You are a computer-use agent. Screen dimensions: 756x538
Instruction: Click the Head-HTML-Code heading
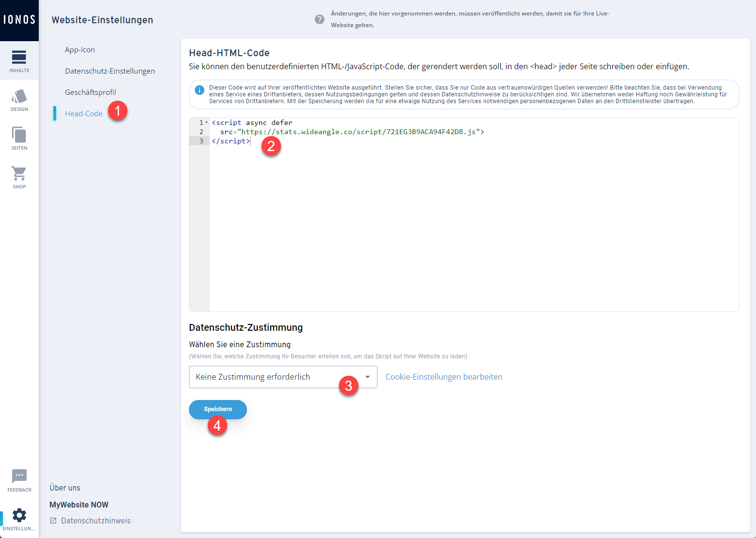[229, 53]
